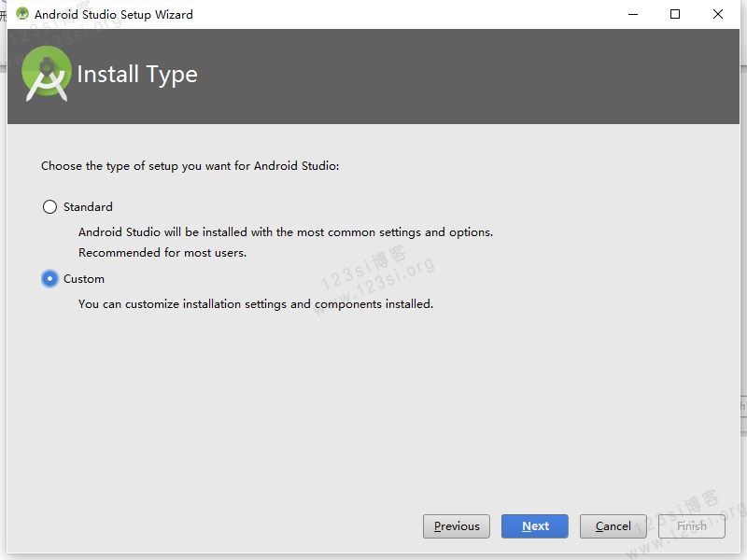747x560 pixels.
Task: Click the Android Studio title bar icon
Action: [22, 14]
